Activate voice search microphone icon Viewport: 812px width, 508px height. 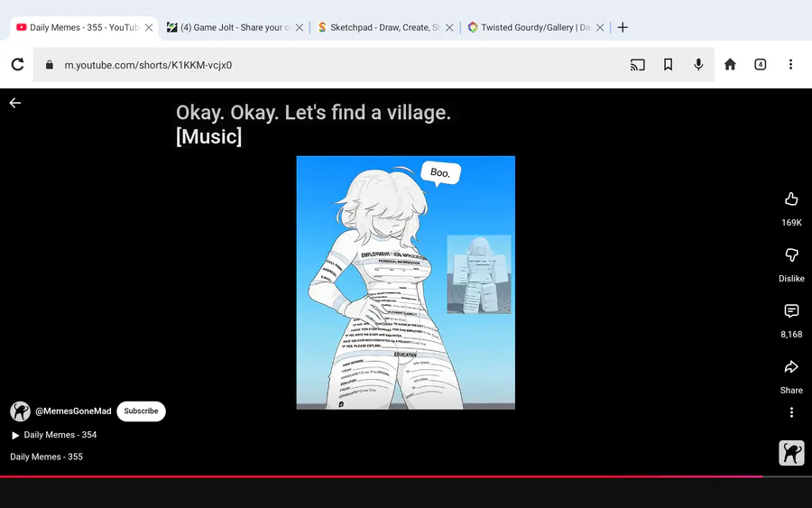click(x=698, y=64)
